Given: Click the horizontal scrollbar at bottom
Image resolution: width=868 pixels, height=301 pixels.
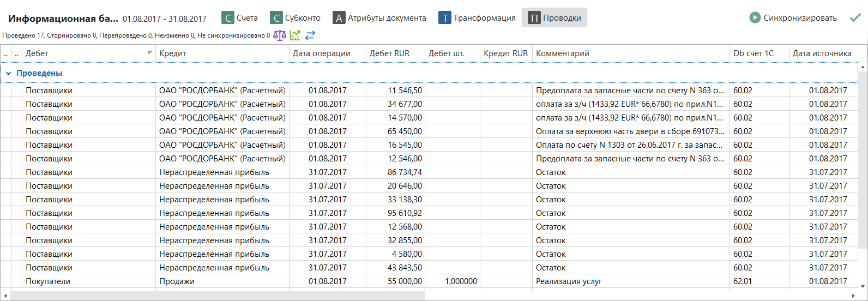Looking at the screenshot, I should click(217, 296).
